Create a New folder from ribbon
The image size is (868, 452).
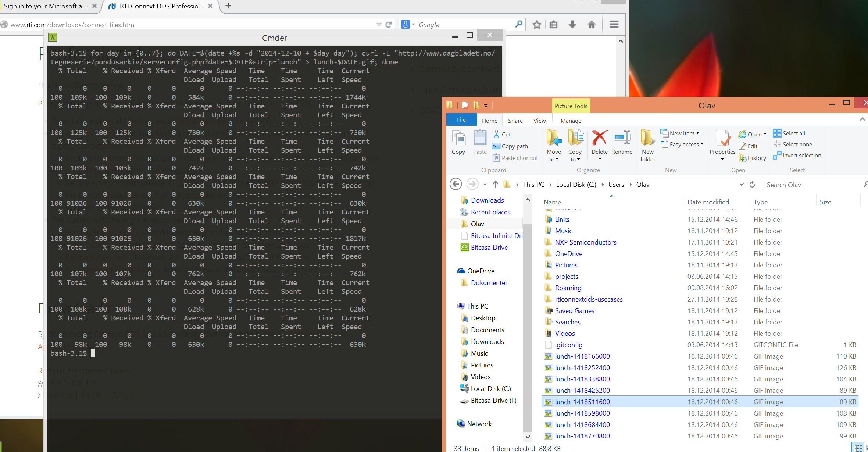[648, 146]
